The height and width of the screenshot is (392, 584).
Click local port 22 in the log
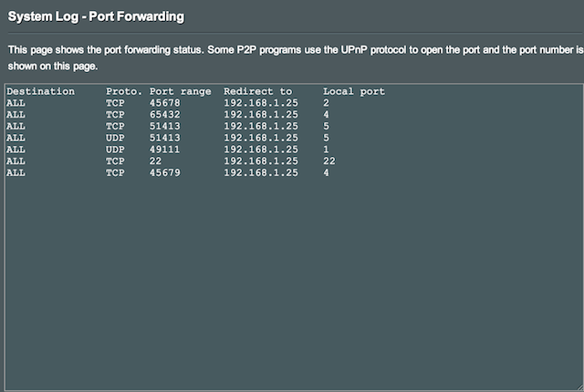point(329,161)
